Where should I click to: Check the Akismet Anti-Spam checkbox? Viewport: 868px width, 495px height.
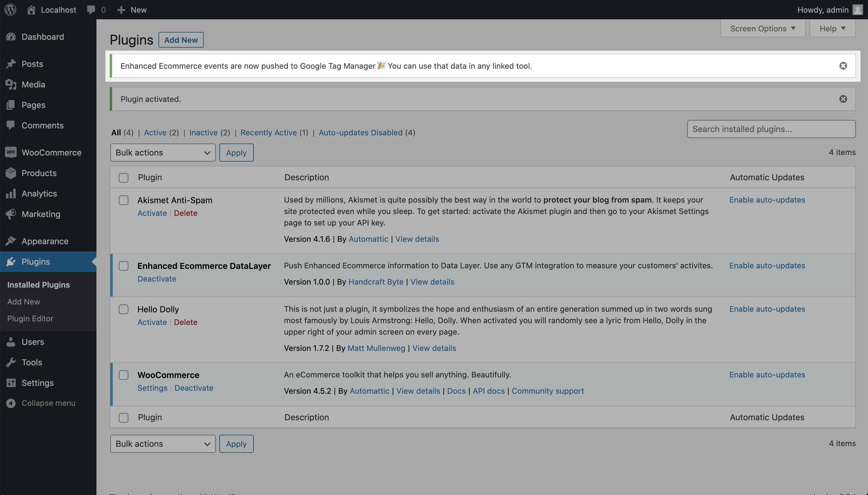click(123, 200)
